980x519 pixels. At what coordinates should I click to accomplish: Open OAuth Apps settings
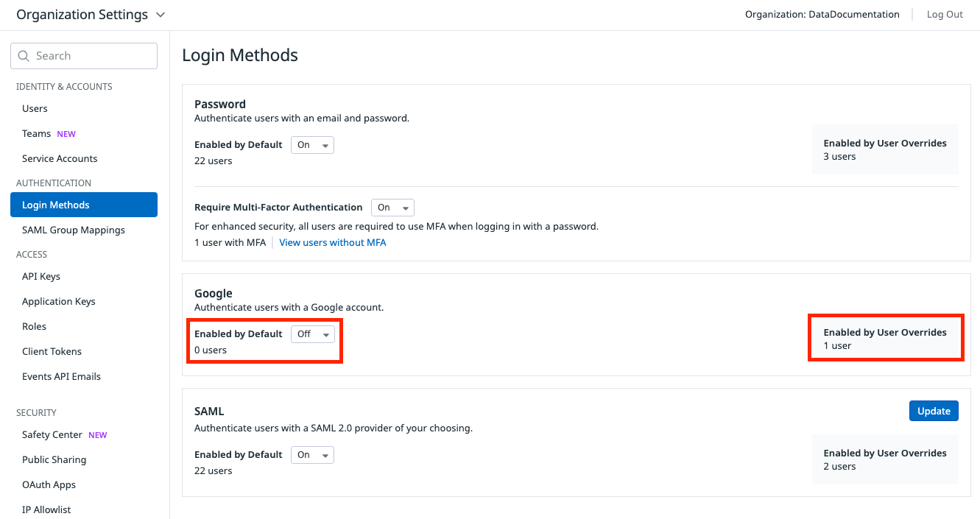tap(49, 484)
